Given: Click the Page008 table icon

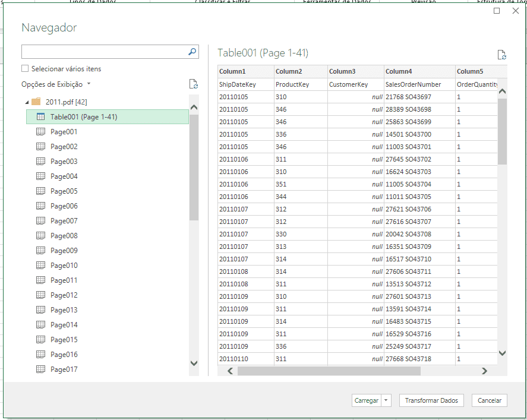Looking at the screenshot, I should [x=40, y=235].
